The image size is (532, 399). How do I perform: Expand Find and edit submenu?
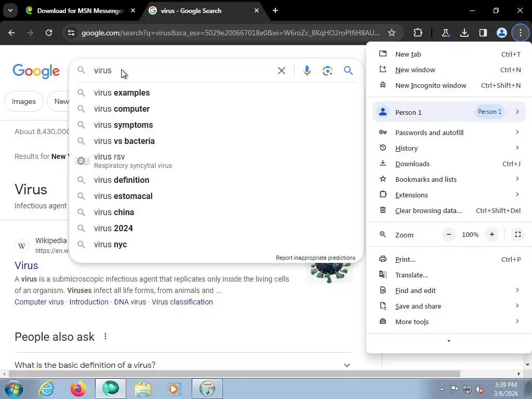tap(449, 291)
